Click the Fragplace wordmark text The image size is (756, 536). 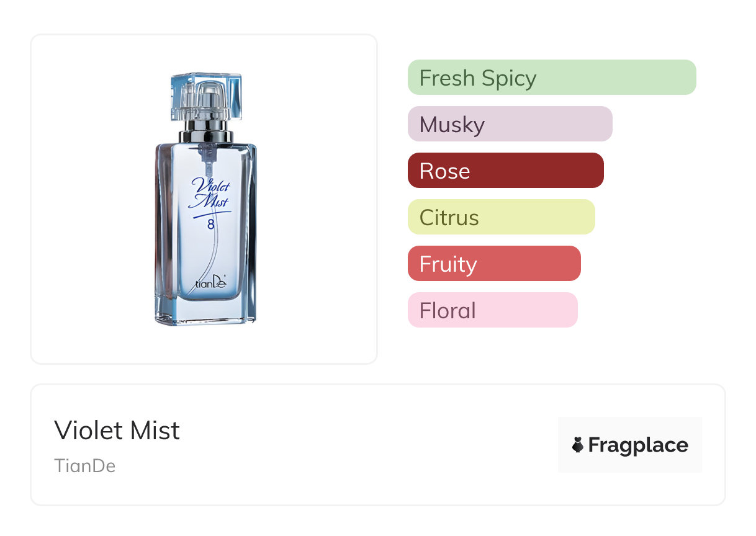638,445
